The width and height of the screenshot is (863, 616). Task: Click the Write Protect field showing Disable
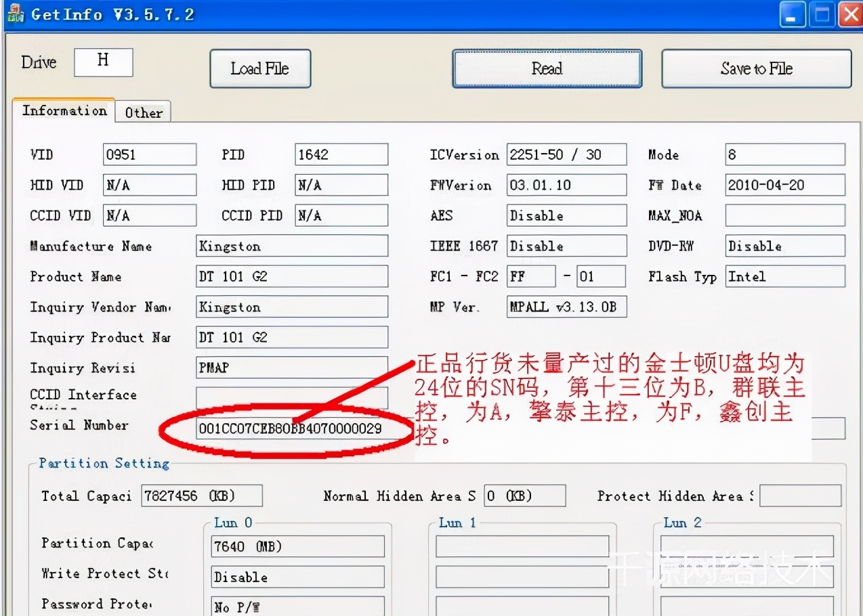pos(297,577)
